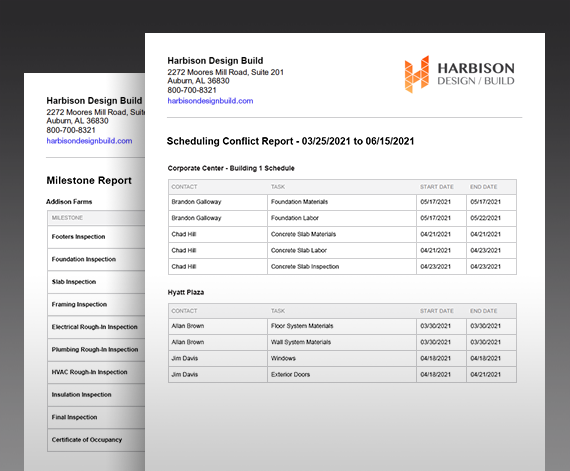Click MILESTONE column header

(67, 218)
